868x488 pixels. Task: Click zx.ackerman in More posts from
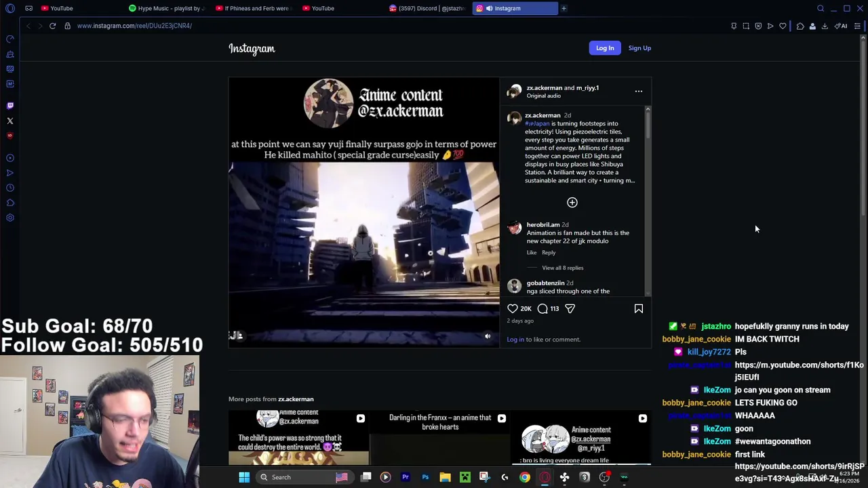296,399
